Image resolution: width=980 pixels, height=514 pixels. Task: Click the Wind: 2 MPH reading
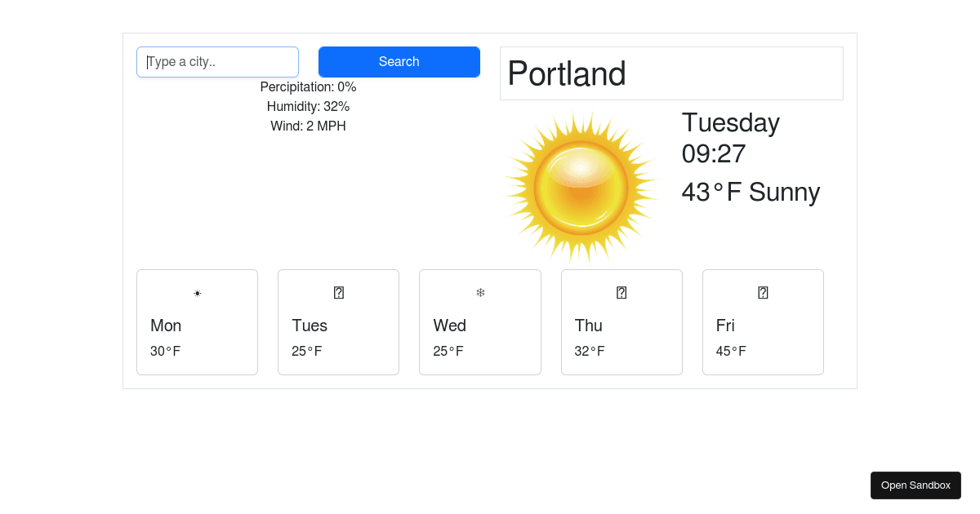[x=308, y=126]
